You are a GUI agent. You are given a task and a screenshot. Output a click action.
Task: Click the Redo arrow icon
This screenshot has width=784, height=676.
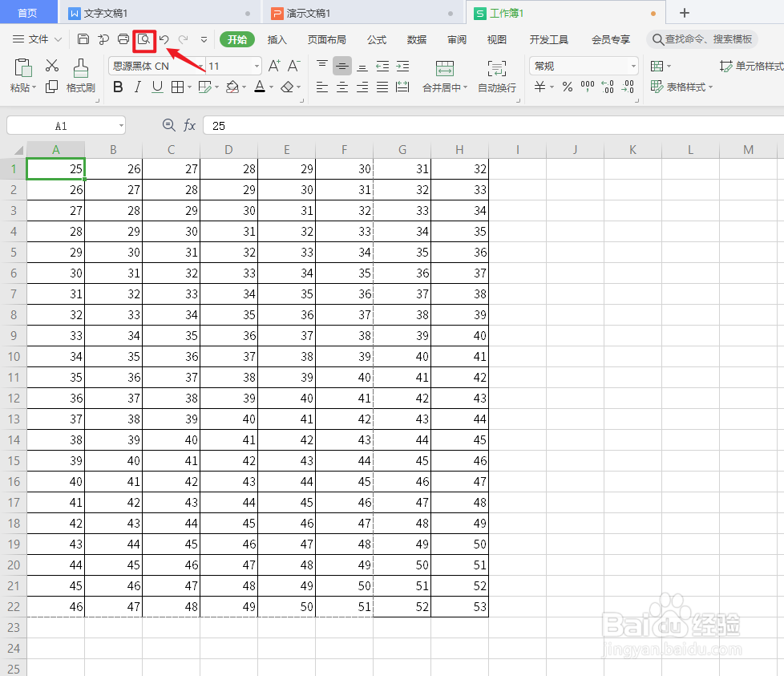point(184,39)
